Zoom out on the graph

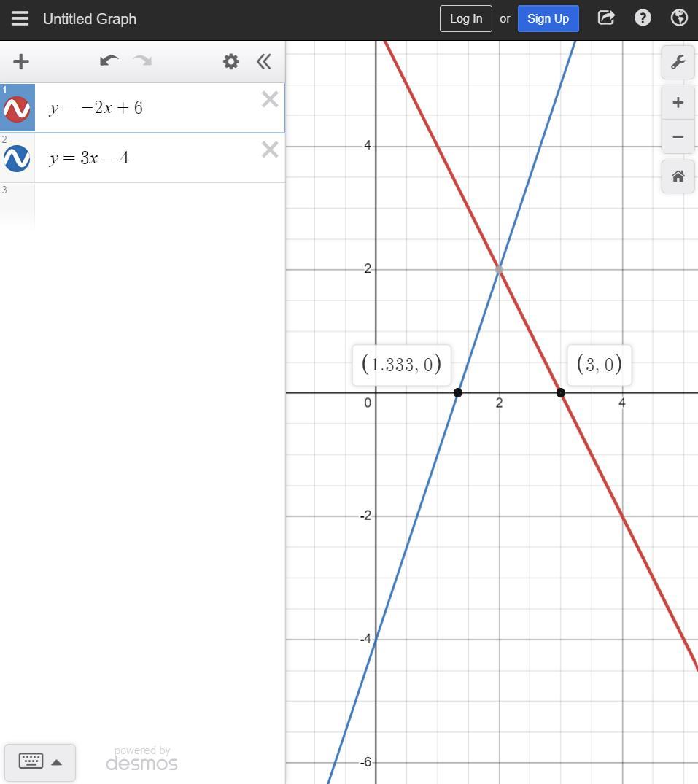[x=678, y=136]
